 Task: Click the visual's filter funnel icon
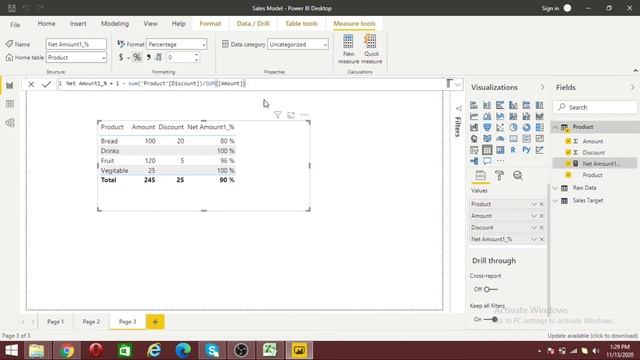(x=278, y=115)
